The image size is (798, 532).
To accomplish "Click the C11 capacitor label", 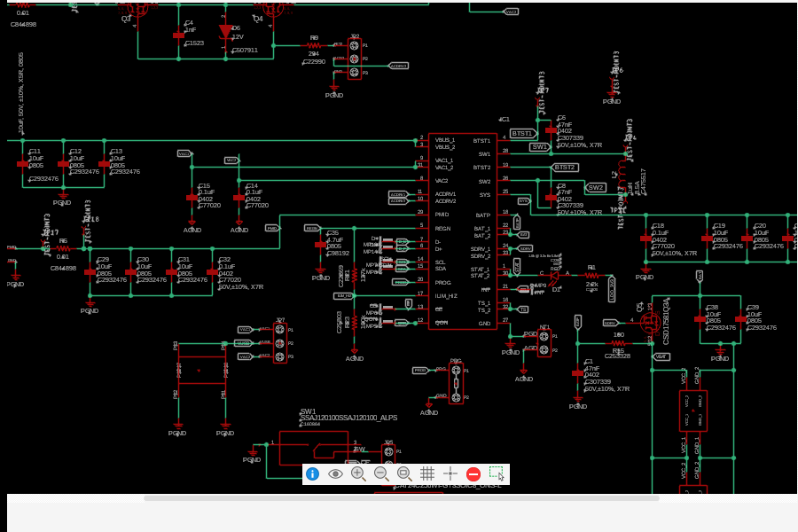I will coord(35,152).
